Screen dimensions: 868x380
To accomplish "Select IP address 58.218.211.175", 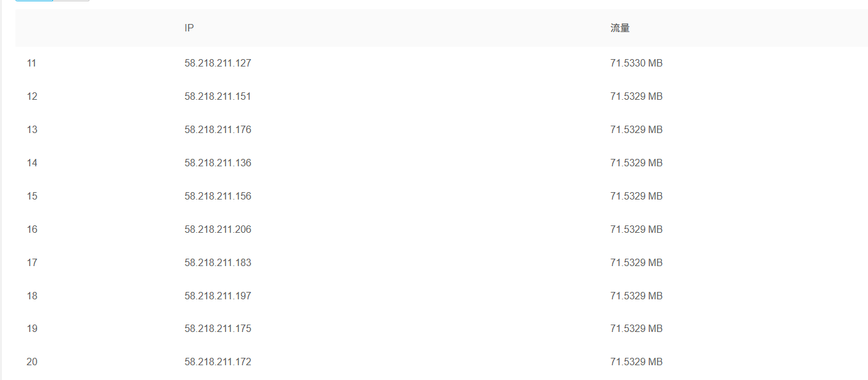I will click(218, 328).
